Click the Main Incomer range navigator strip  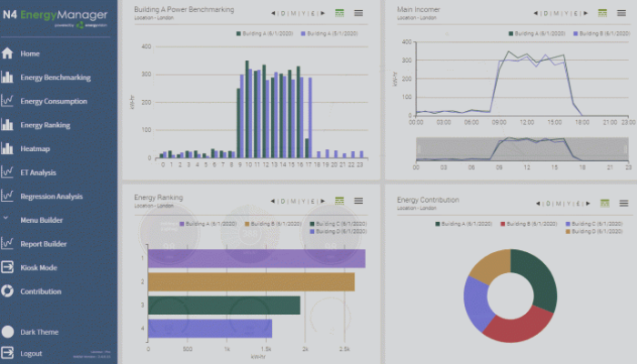pos(522,149)
